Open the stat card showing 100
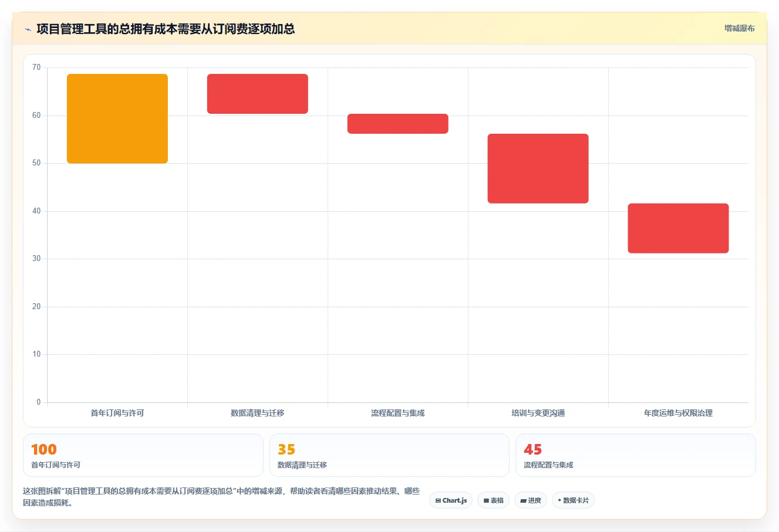779x532 pixels. click(143, 455)
